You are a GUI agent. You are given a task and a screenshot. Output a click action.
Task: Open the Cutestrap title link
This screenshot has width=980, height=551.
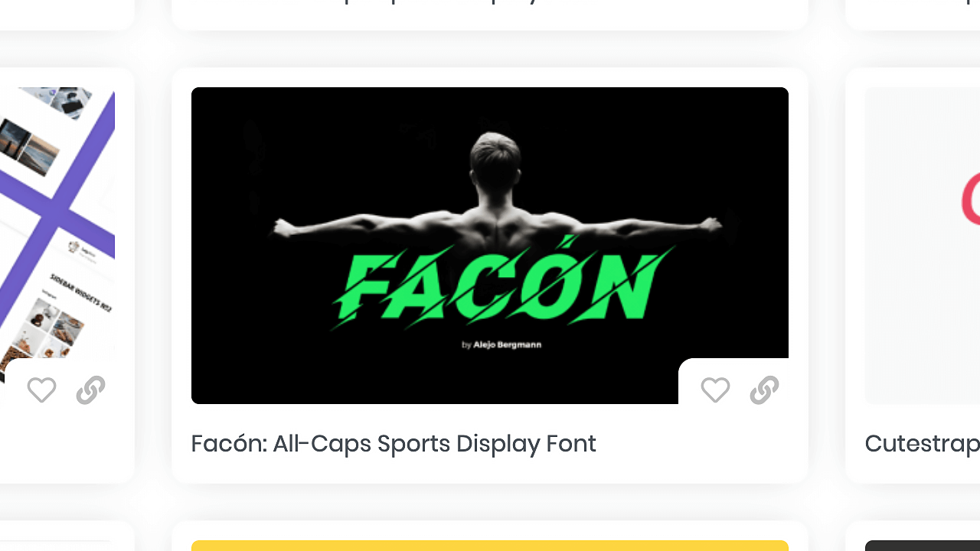click(x=922, y=444)
